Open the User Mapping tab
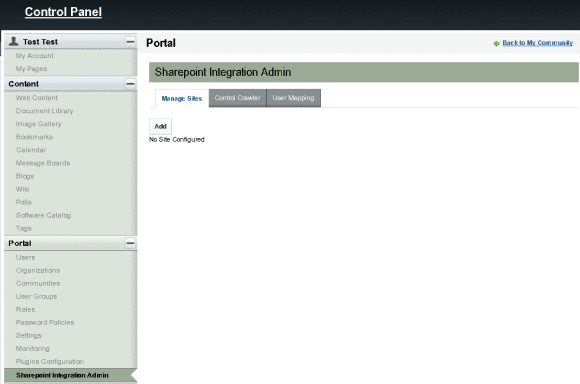The width and height of the screenshot is (580, 384). 293,98
